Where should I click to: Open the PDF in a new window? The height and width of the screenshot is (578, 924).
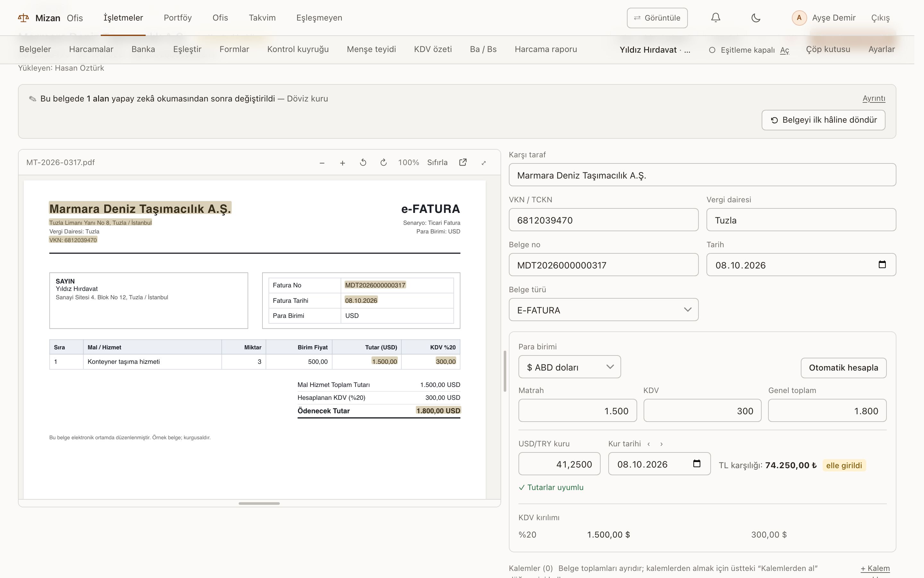click(x=463, y=162)
